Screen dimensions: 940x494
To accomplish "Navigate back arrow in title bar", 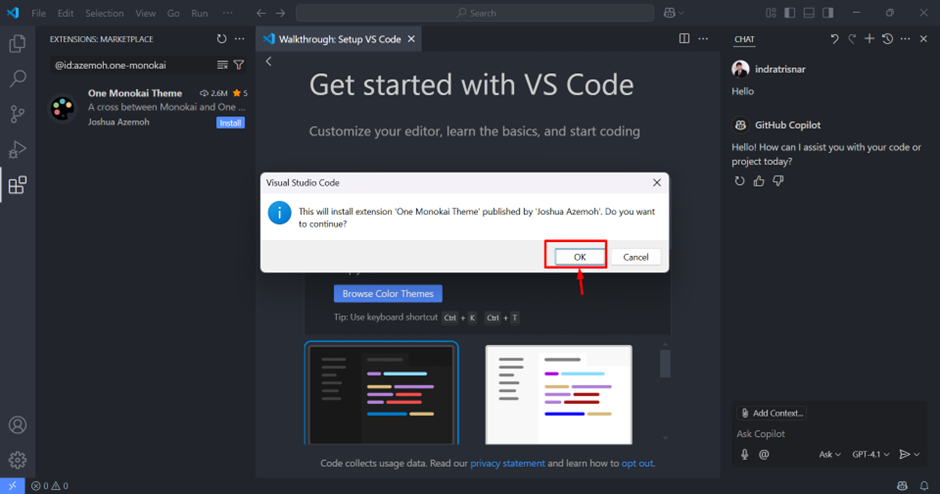I will tap(261, 13).
